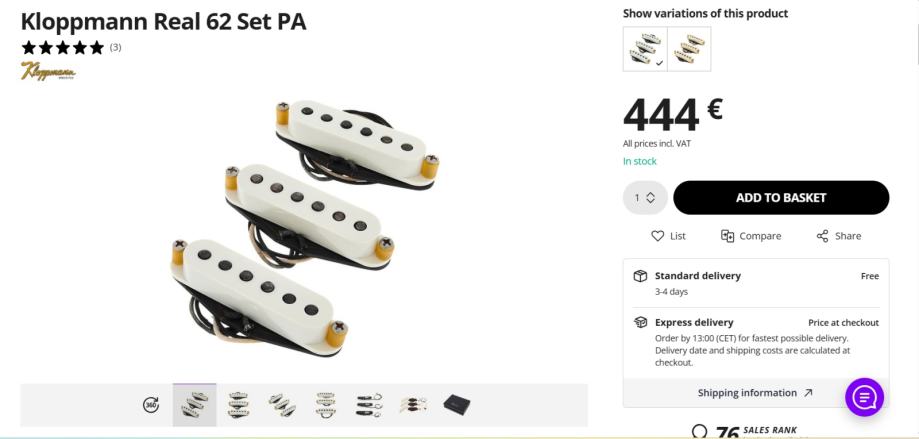The width and height of the screenshot is (919, 439).
Task: Open the quantity selector
Action: click(645, 198)
